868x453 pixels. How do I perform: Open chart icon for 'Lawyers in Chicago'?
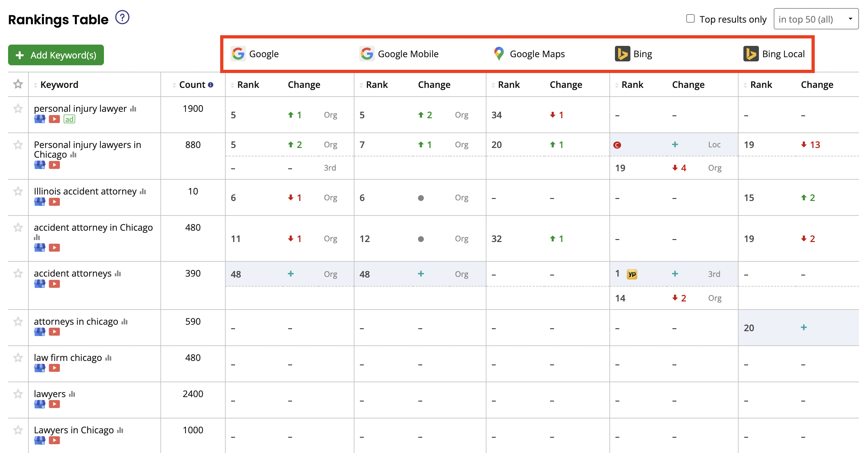pos(120,430)
